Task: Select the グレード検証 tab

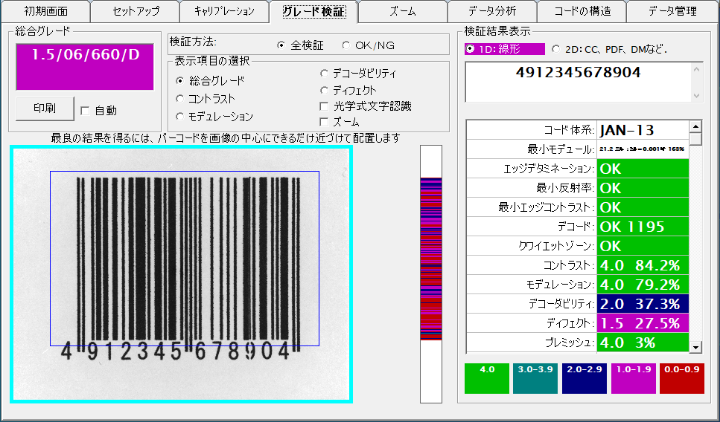Action: coord(314,11)
